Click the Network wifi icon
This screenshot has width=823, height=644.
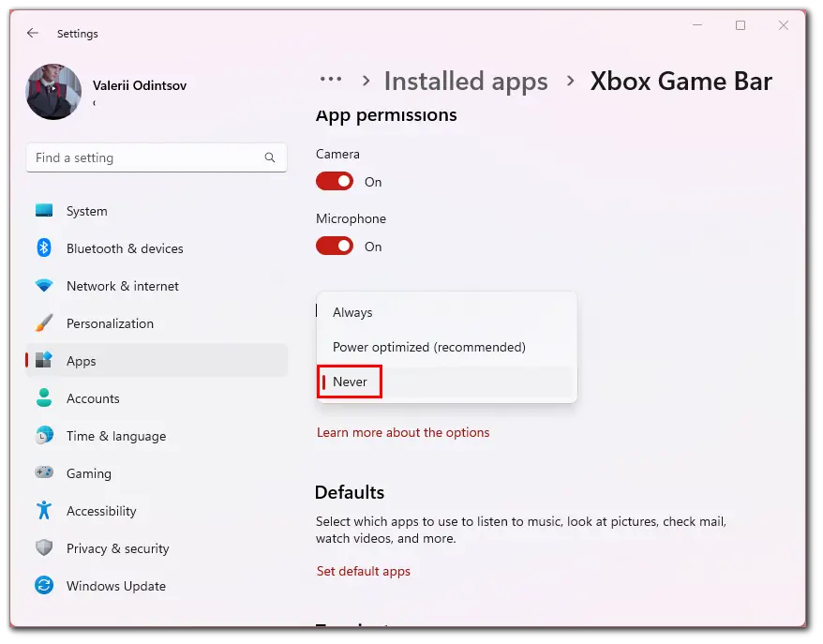pyautogui.click(x=44, y=286)
